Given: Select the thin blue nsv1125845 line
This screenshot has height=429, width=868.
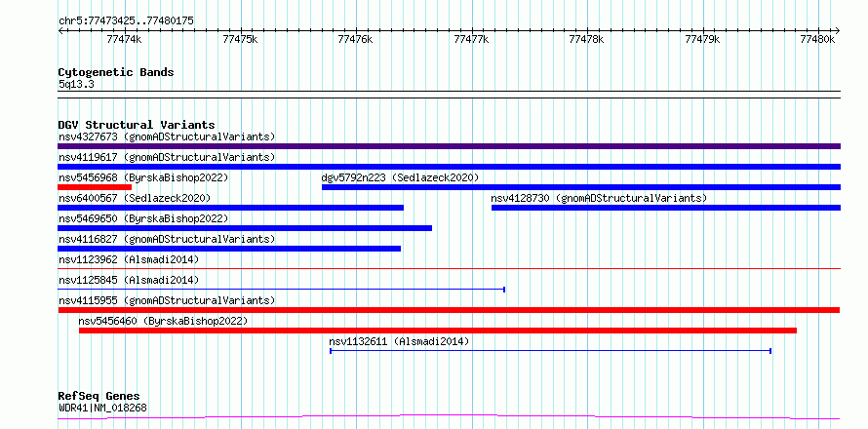Looking at the screenshot, I should pyautogui.click(x=281, y=289).
